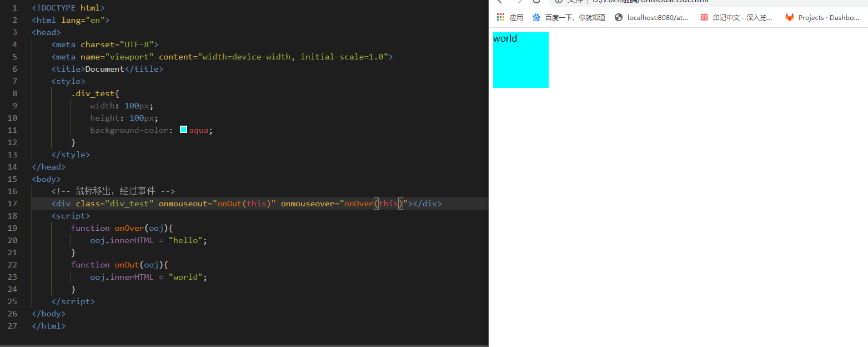Click the opening "<style>" tag
Screen dimensions: 868x347
tap(68, 81)
